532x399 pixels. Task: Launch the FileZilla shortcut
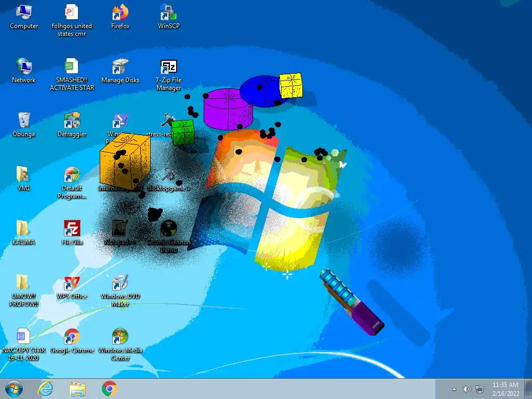(72, 232)
